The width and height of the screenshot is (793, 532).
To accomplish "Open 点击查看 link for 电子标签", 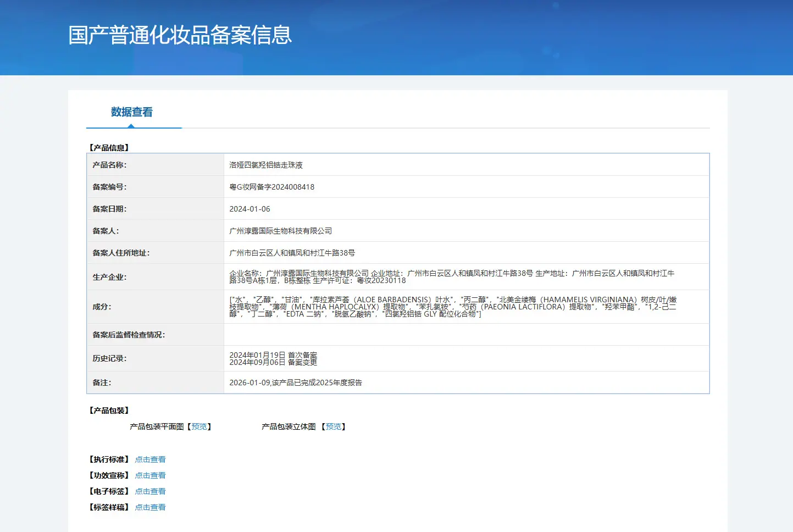I will click(x=150, y=491).
